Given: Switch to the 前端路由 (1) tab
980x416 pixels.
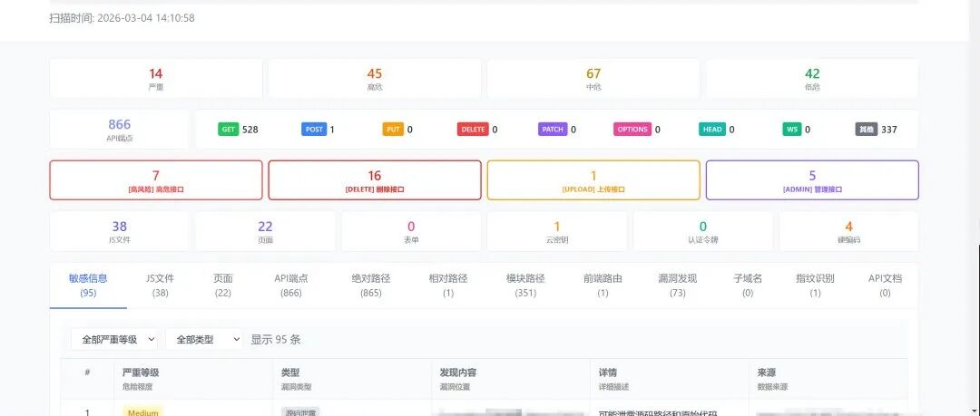Looking at the screenshot, I should coord(603,285).
